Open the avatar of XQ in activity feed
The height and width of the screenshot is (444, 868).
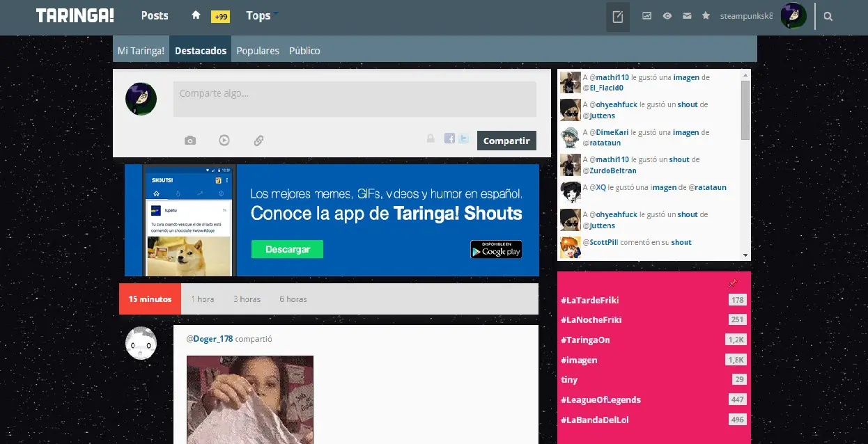[x=571, y=192]
